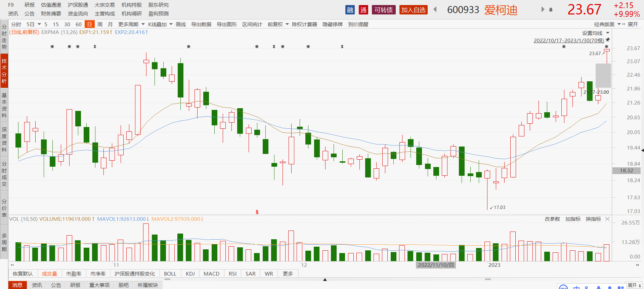Click the 23.67 latest-candle price label
This screenshot has height=289, width=644.
point(595,53)
